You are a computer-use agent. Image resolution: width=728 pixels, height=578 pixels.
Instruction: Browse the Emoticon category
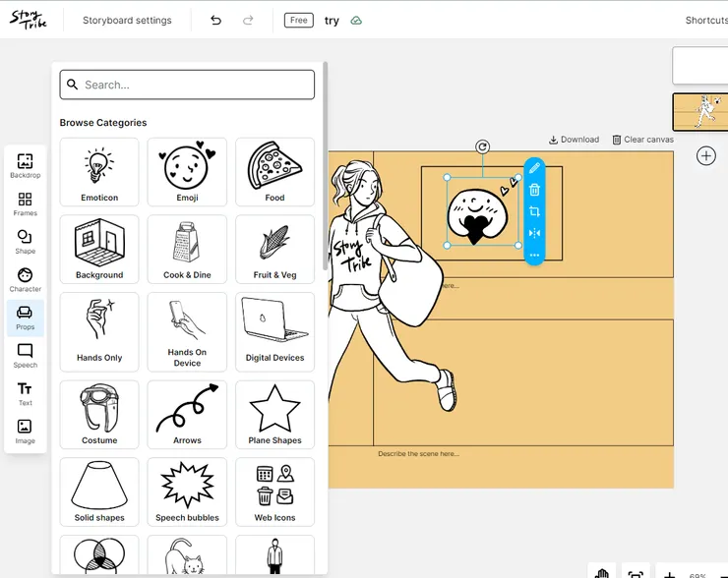click(99, 172)
